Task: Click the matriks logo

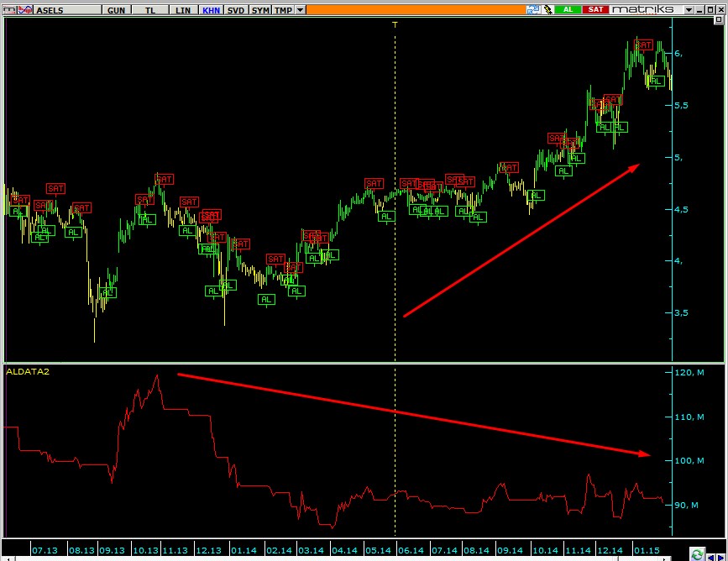Action: [x=642, y=9]
